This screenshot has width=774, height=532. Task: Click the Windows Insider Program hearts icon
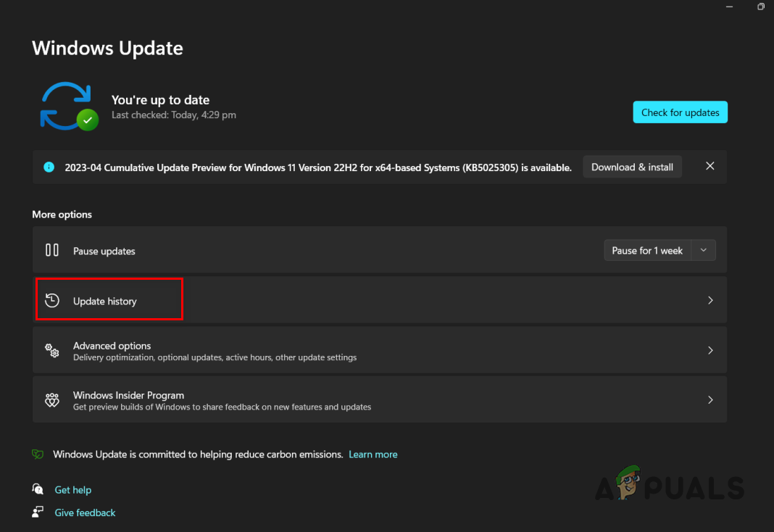click(x=52, y=400)
